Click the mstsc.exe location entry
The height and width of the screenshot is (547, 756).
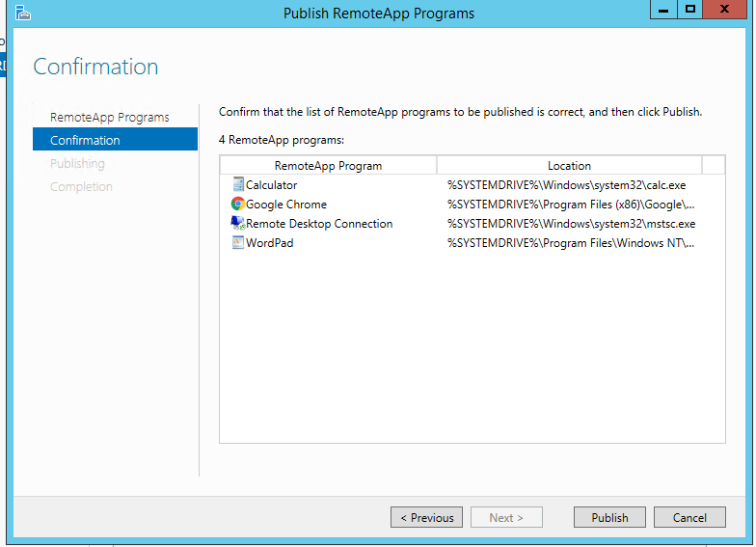coord(571,223)
